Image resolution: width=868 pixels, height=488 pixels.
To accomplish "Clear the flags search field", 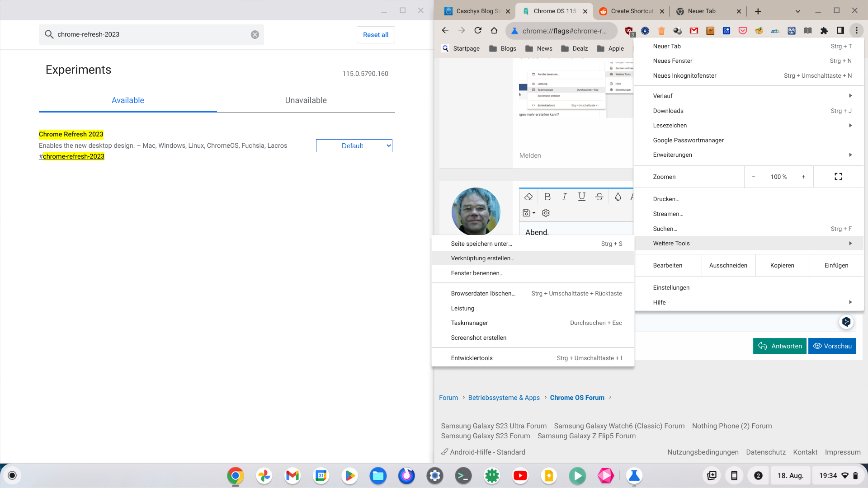I will pyautogui.click(x=255, y=35).
